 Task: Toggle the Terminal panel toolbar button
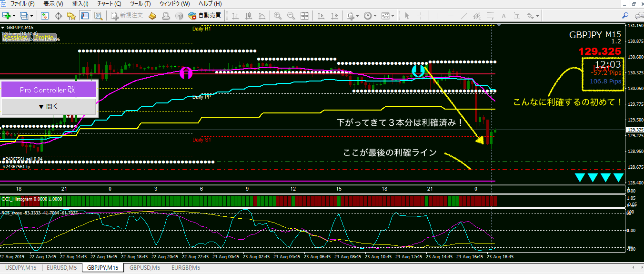85,15
